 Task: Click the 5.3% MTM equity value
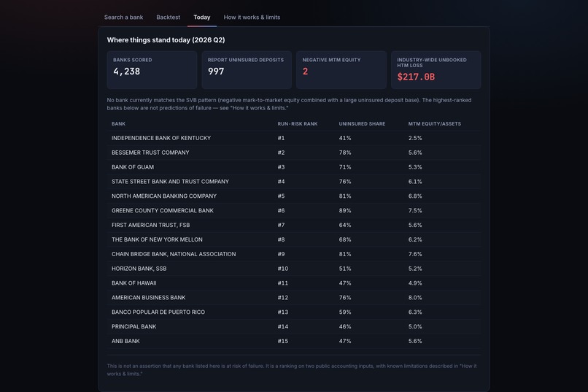pyautogui.click(x=415, y=167)
